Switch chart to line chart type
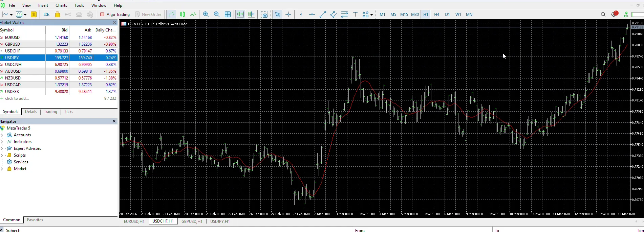The image size is (644, 232). (193, 15)
